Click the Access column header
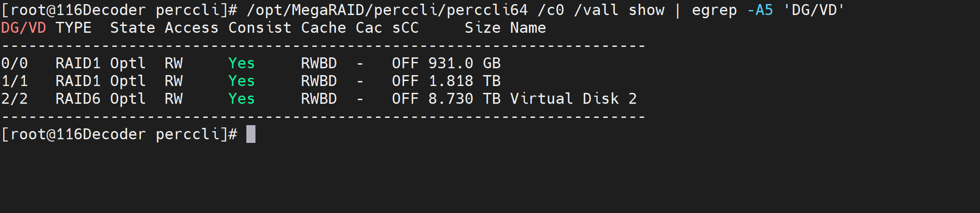Viewport: 980px width, 213px height. 191,28
